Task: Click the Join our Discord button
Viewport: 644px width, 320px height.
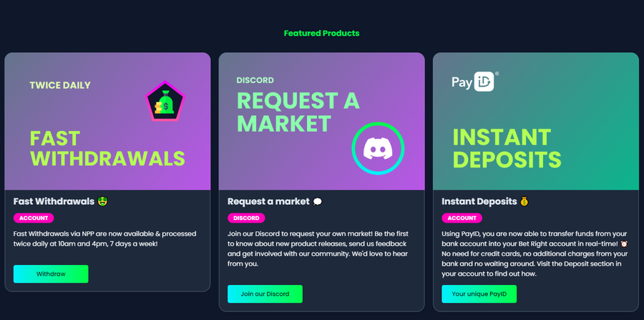Action: coord(265,294)
